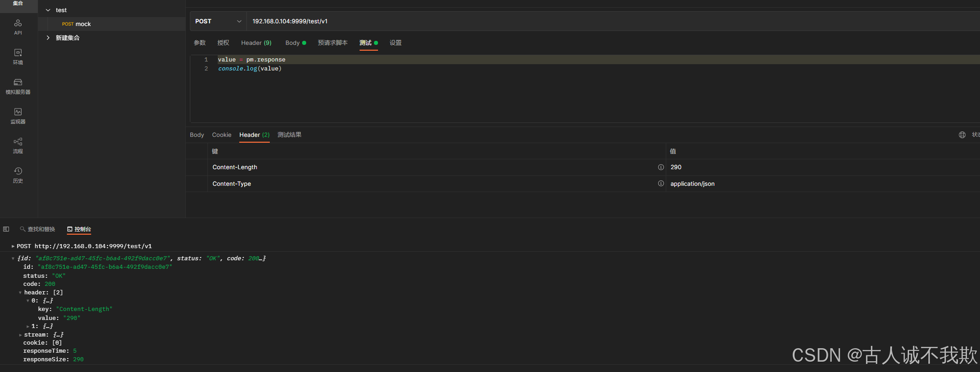Click the console key: "Content-Length" line
Viewport: 980px width, 372px height.
tap(75, 309)
